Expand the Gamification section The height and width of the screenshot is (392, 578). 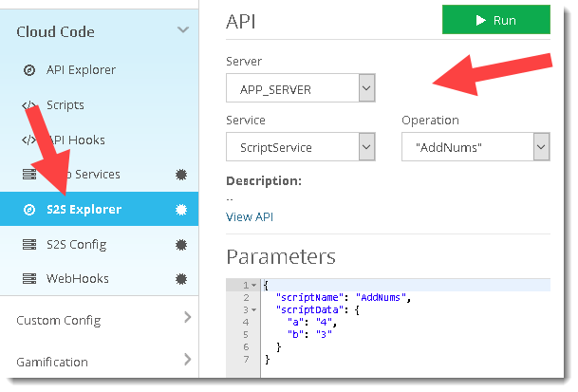[186, 360]
